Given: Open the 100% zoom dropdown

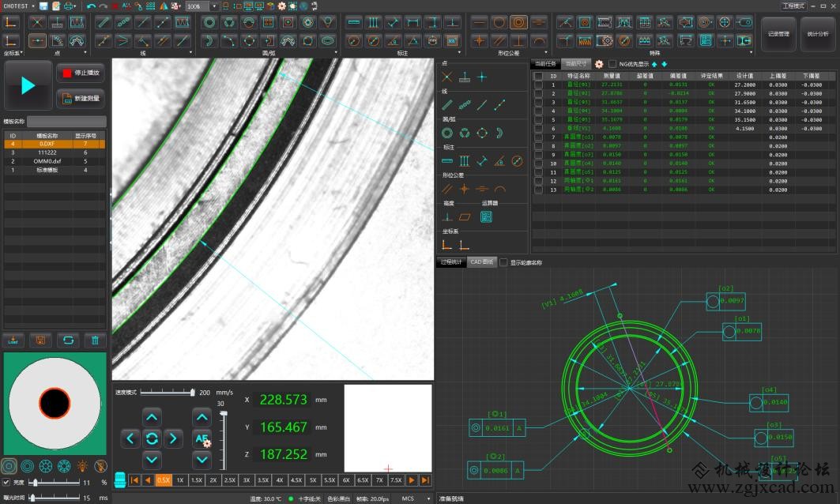Looking at the screenshot, I should pyautogui.click(x=214, y=6).
